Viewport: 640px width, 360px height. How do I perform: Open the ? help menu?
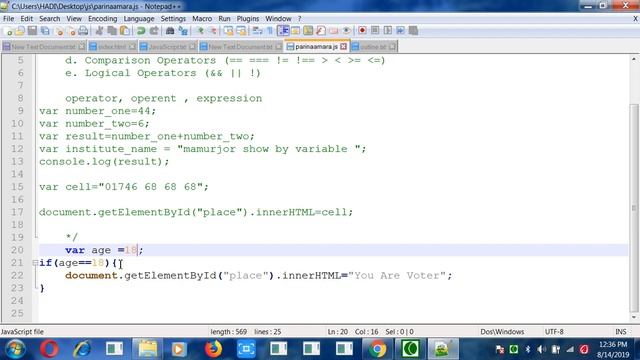pos(299,19)
